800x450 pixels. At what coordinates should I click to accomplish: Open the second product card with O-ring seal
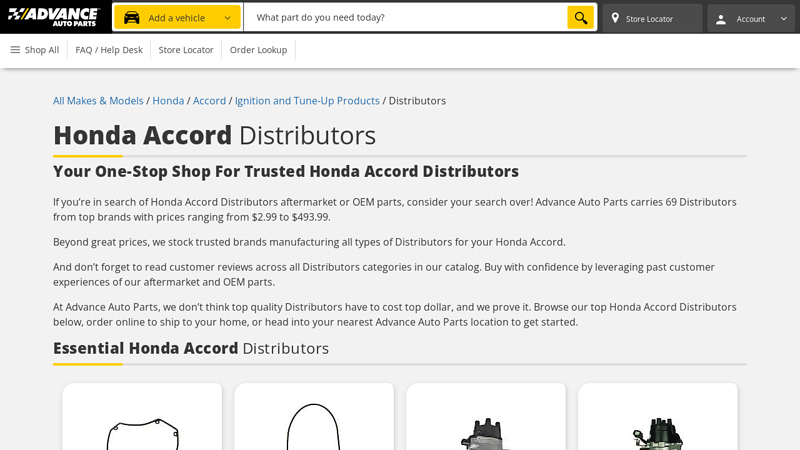[x=314, y=417]
